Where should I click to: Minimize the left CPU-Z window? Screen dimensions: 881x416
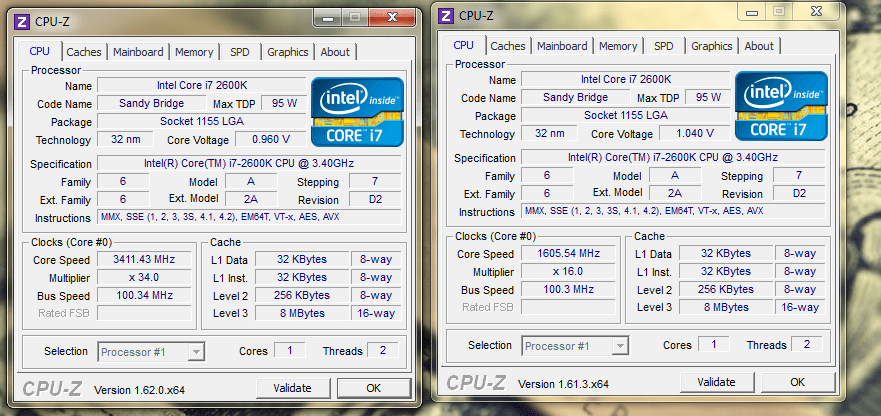328,17
